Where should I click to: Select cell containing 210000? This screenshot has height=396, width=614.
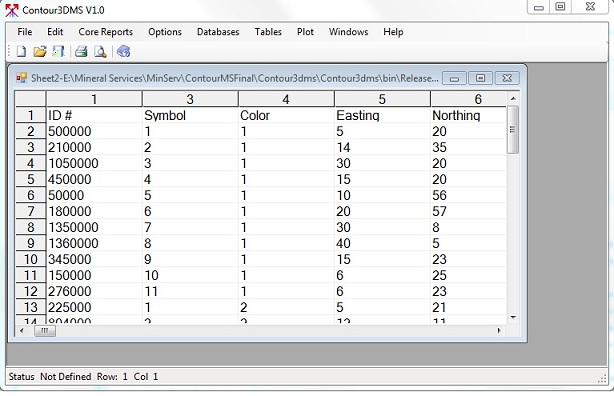click(94, 147)
